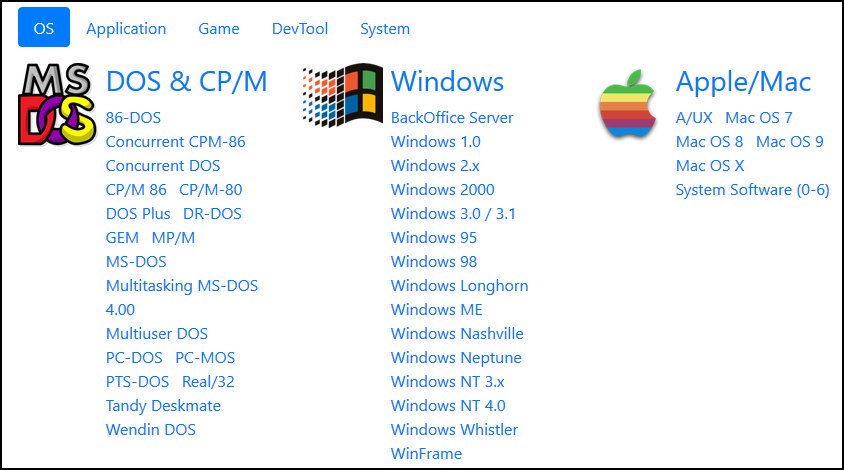Click the PC-DOS link

[x=134, y=357]
